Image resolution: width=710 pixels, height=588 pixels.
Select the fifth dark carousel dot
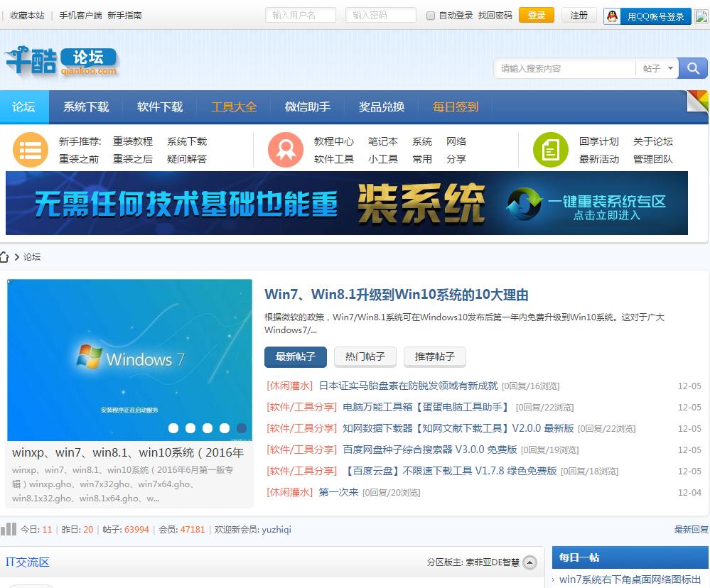pos(242,428)
